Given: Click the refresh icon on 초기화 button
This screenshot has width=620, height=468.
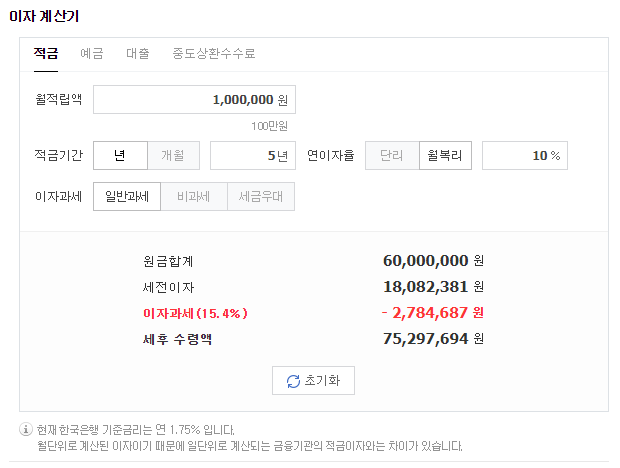Looking at the screenshot, I should [293, 381].
